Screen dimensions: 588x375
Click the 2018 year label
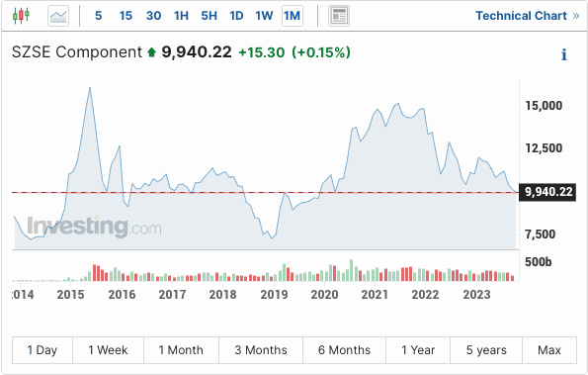pyautogui.click(x=222, y=295)
